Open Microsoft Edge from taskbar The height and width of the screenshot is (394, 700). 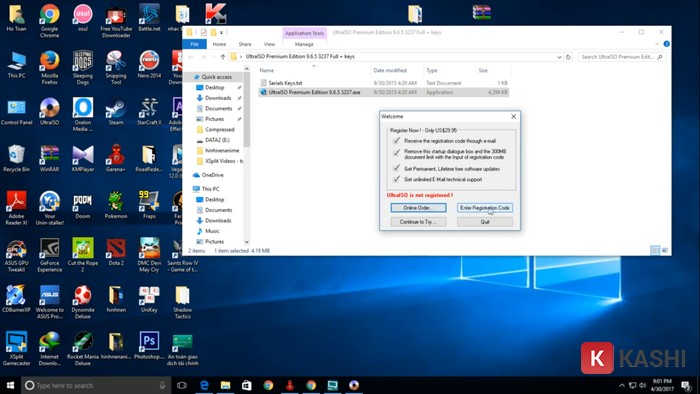click(204, 385)
